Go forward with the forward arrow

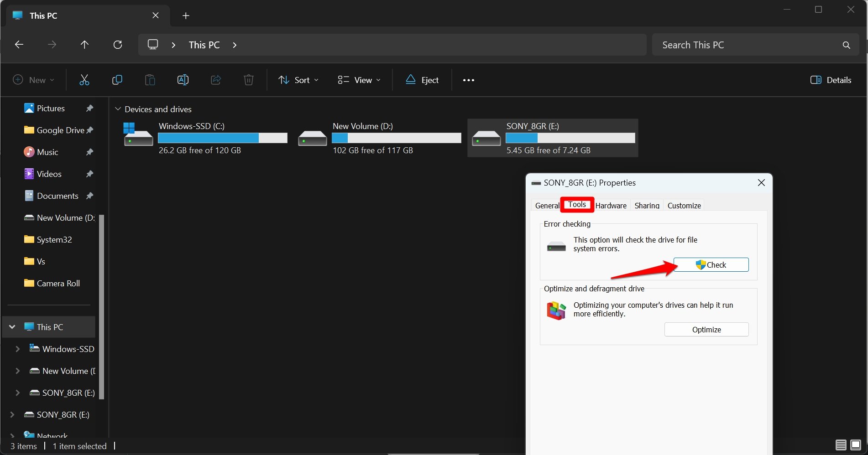click(52, 45)
